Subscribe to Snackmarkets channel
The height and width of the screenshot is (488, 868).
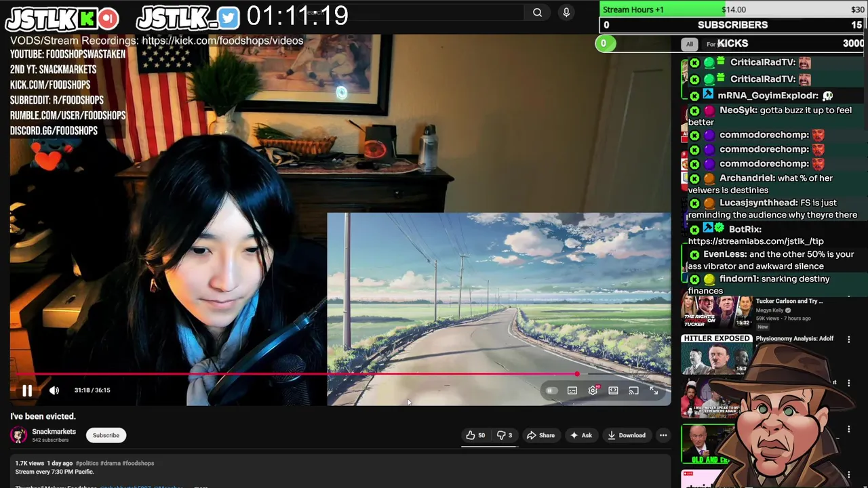click(x=106, y=435)
